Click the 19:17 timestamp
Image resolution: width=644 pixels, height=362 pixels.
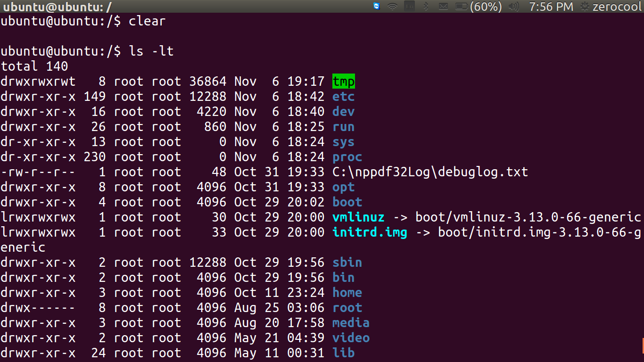(x=306, y=82)
